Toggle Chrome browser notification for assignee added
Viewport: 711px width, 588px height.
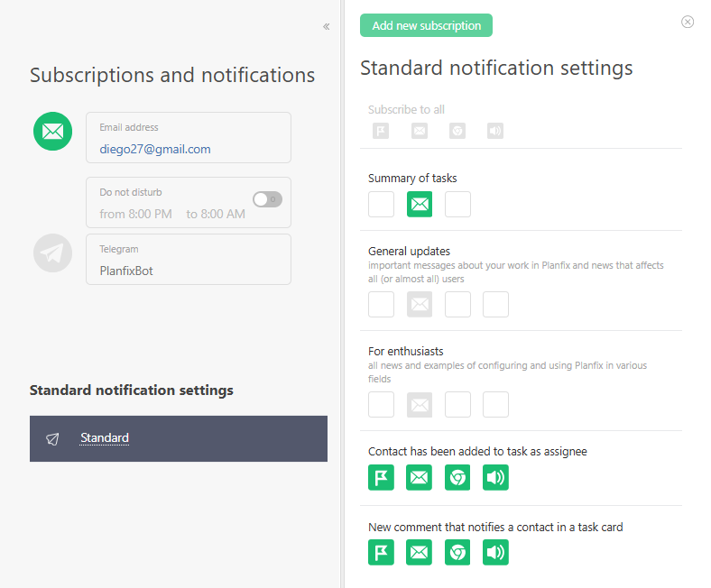457,478
